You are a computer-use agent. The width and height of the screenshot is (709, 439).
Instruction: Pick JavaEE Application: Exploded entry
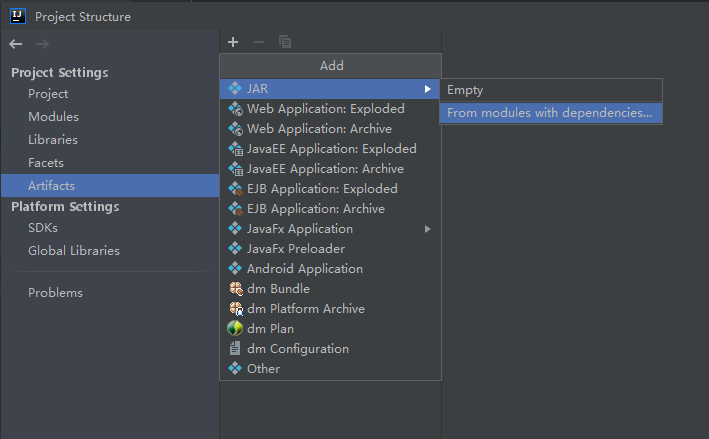pyautogui.click(x=330, y=148)
